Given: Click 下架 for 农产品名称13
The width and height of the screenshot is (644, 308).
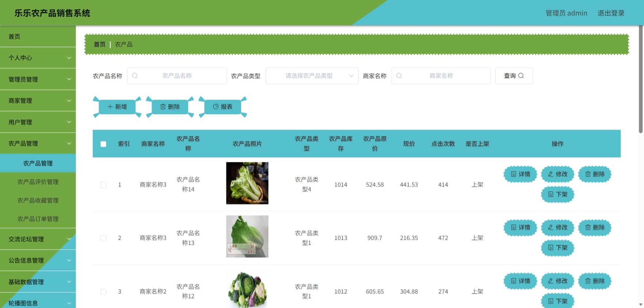Looking at the screenshot, I should point(557,248).
